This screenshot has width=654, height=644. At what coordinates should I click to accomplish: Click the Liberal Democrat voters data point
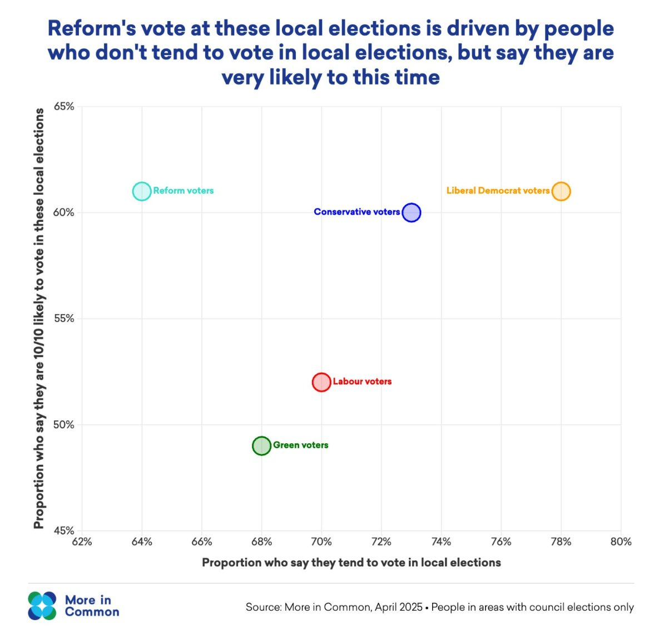tap(561, 191)
